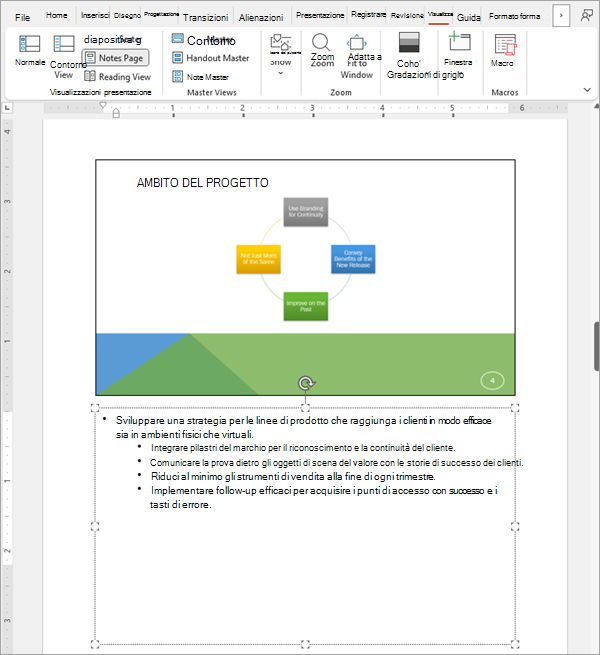Click the first-line indent marker on ruler

103,105
